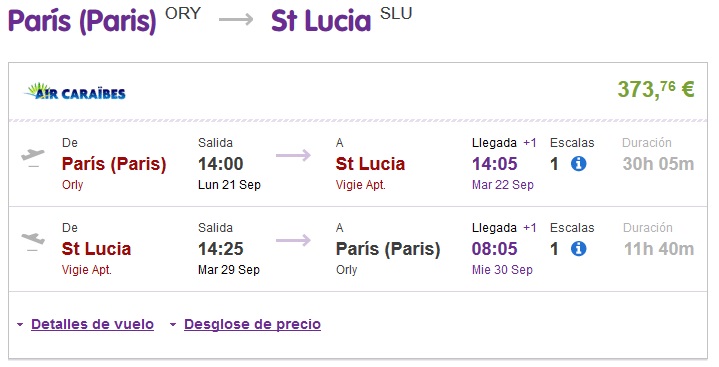Click the return flight plane icon
719x367 pixels.
pyautogui.click(x=33, y=241)
